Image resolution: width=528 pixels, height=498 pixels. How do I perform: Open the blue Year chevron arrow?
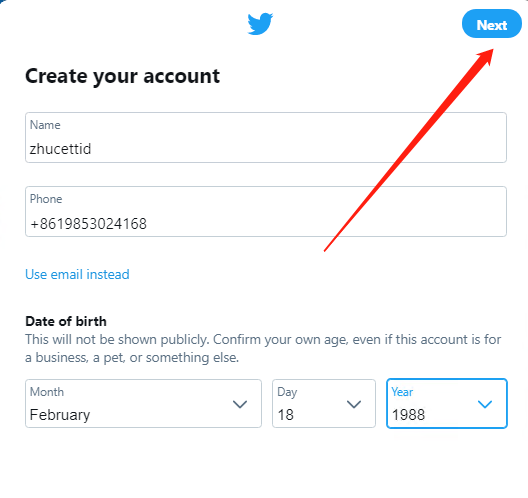pos(485,404)
